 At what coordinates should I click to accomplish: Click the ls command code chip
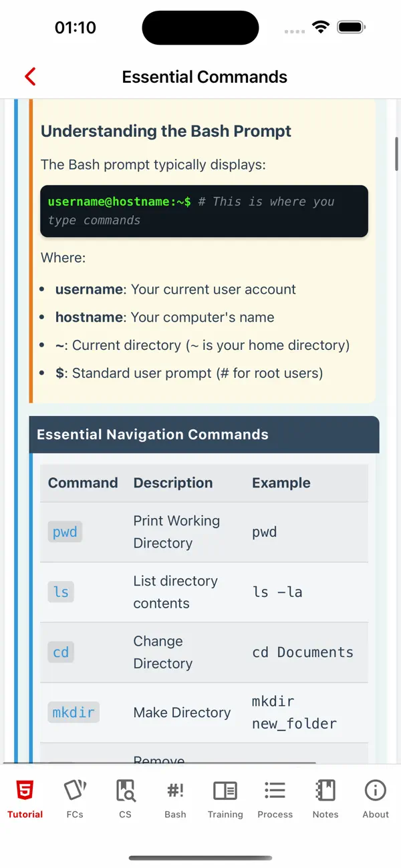click(x=61, y=592)
